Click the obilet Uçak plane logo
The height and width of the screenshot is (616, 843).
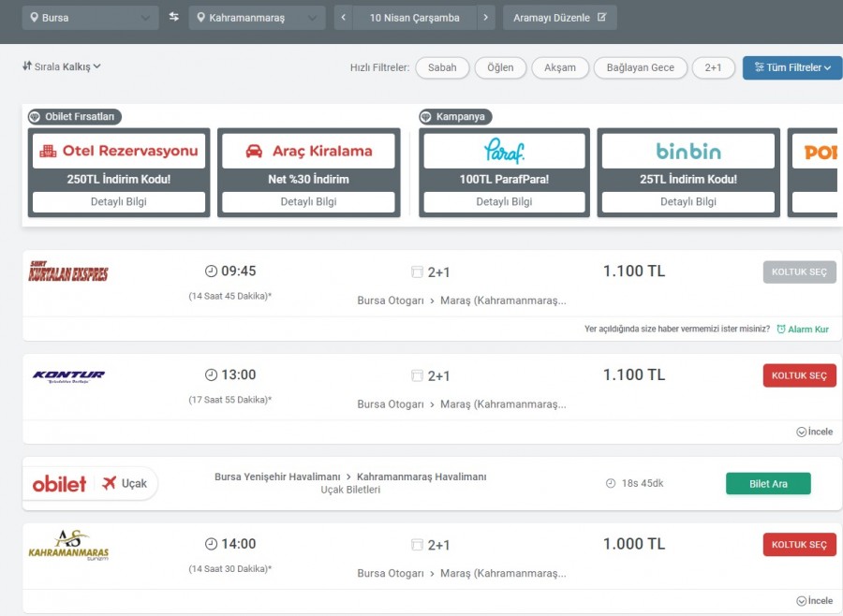[90, 483]
